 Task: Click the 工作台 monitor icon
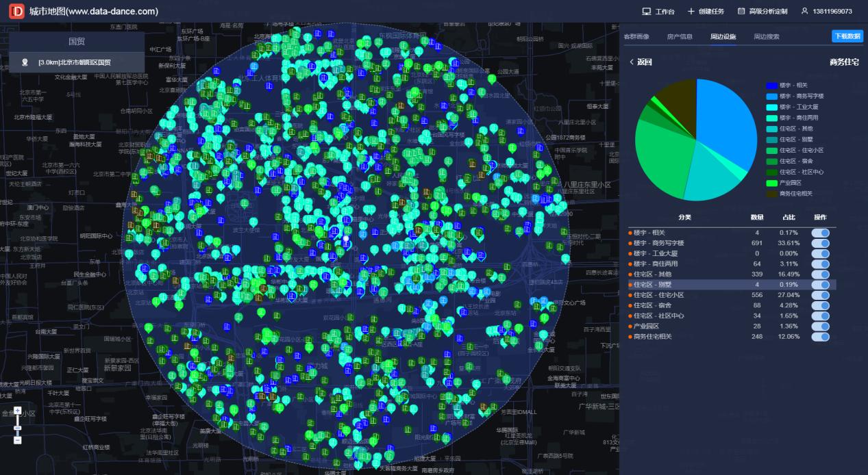click(646, 12)
